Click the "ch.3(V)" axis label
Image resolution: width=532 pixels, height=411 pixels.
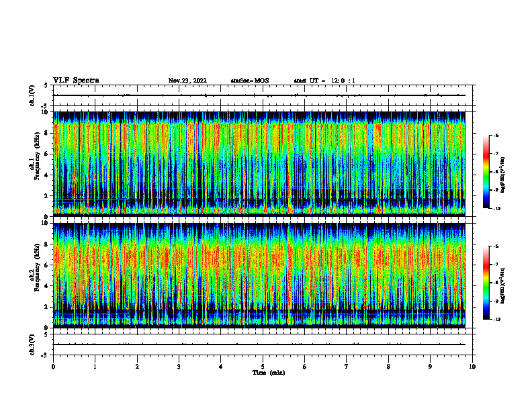tap(32, 345)
